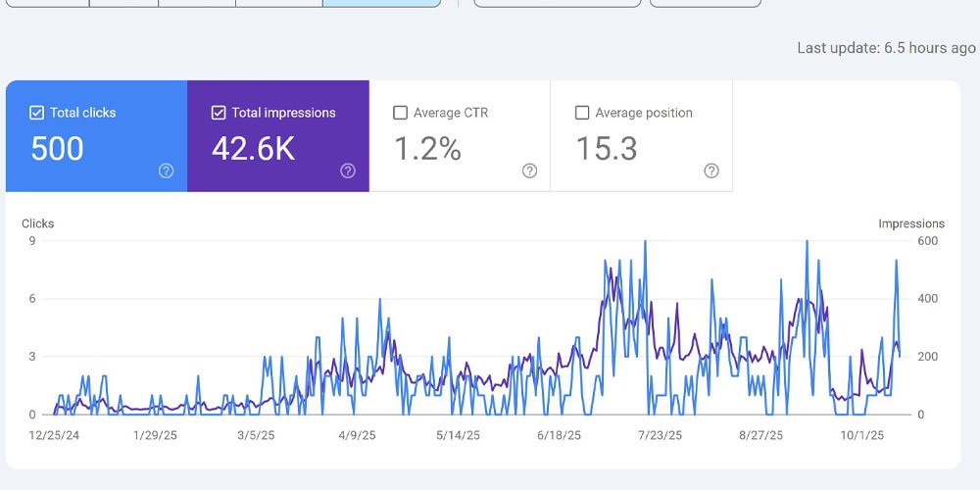Uncheck the Total clicks checkbox
The width and height of the screenshot is (980, 490).
click(x=37, y=113)
